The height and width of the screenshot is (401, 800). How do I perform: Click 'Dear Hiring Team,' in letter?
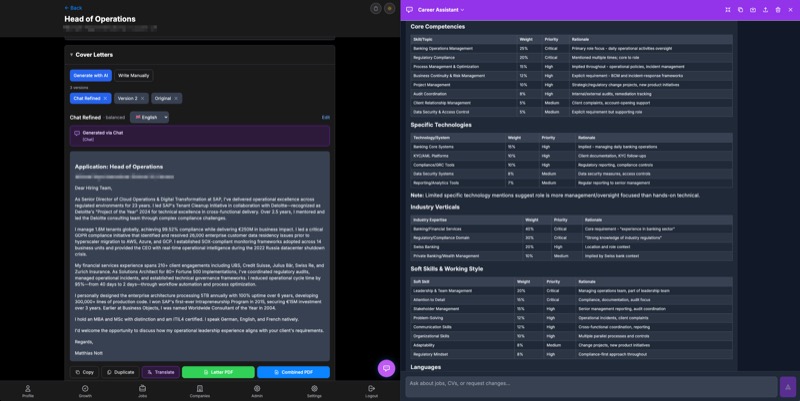pos(93,188)
